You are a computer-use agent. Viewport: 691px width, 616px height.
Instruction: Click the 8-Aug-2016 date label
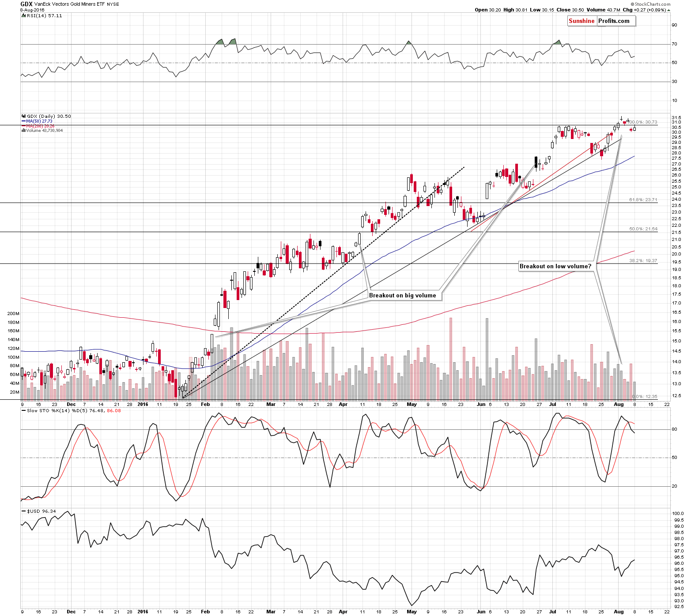coord(32,10)
